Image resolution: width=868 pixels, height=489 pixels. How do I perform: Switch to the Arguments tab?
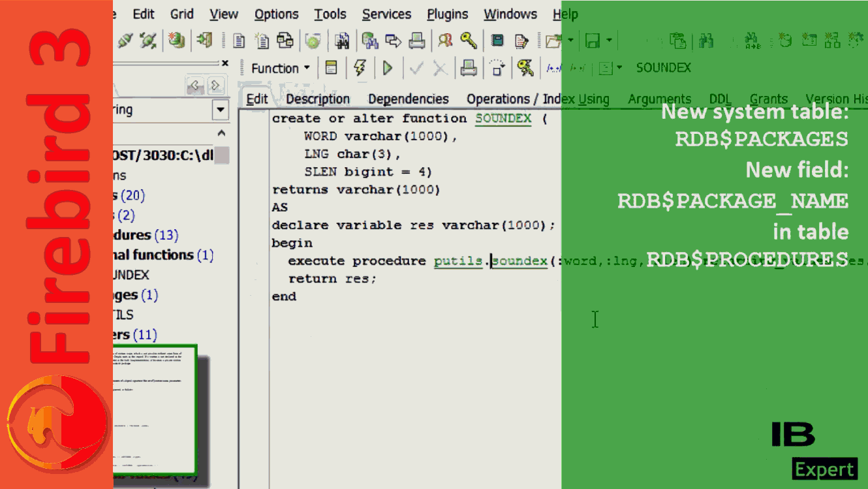pyautogui.click(x=660, y=99)
